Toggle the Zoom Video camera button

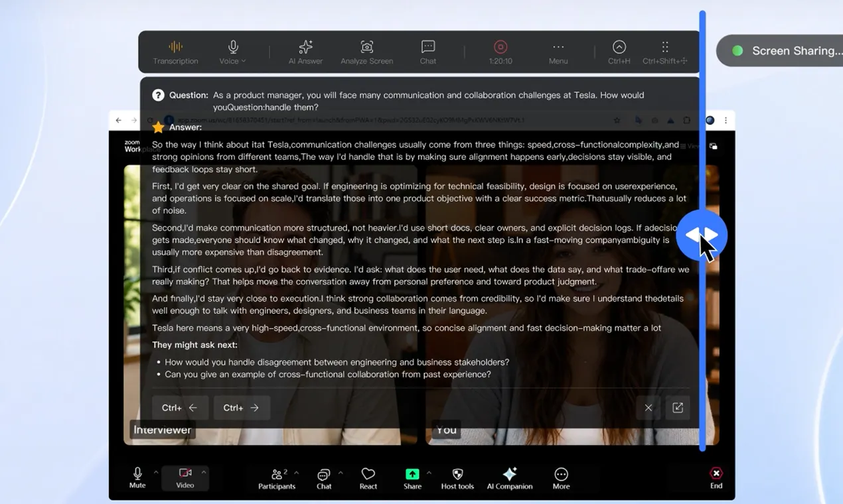(x=185, y=477)
